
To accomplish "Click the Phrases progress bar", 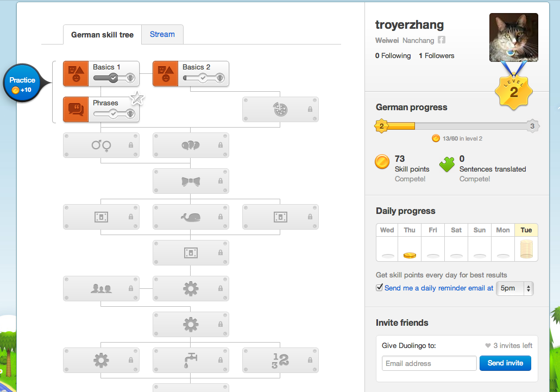I will coord(114,114).
